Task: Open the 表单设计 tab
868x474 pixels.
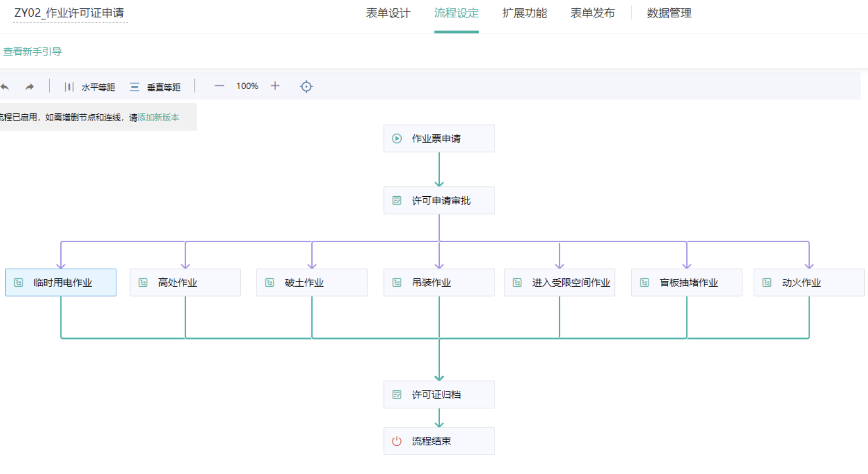Action: [388, 14]
